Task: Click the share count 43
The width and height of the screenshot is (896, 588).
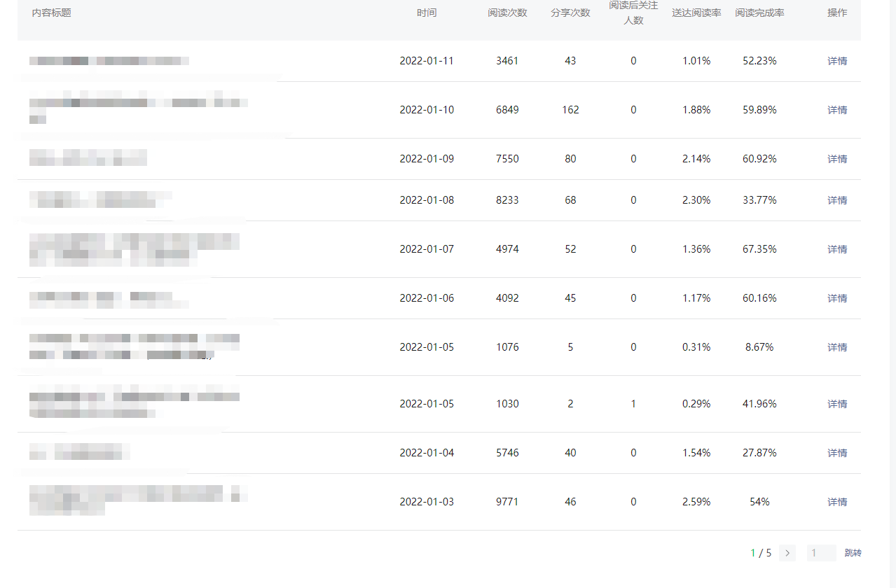Action: coord(570,61)
